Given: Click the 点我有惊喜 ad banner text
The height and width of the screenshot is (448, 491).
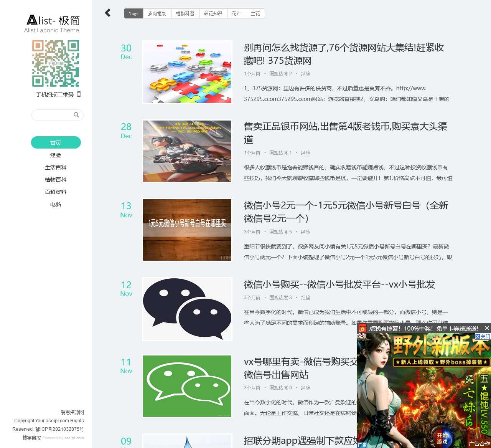Looking at the screenshot, I should coord(423,328).
